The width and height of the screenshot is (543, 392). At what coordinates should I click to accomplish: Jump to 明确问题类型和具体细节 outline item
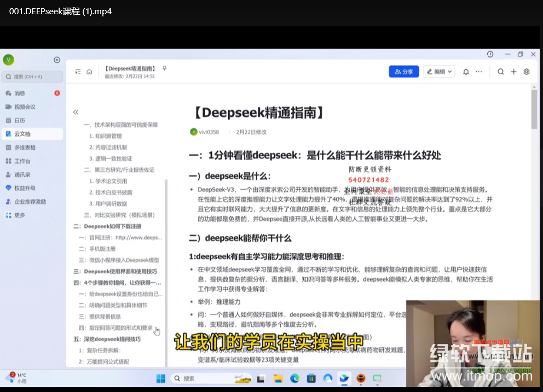pos(113,305)
